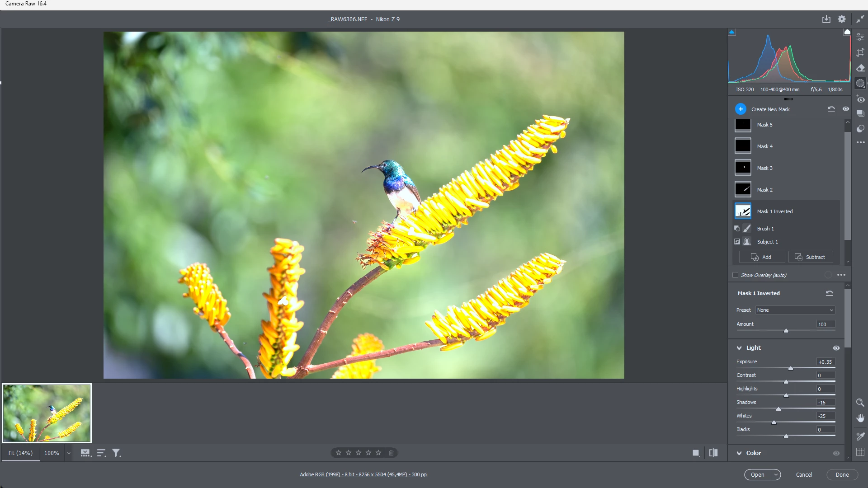Click the blue Create New Mask plus icon
868x488 pixels.
[741, 109]
